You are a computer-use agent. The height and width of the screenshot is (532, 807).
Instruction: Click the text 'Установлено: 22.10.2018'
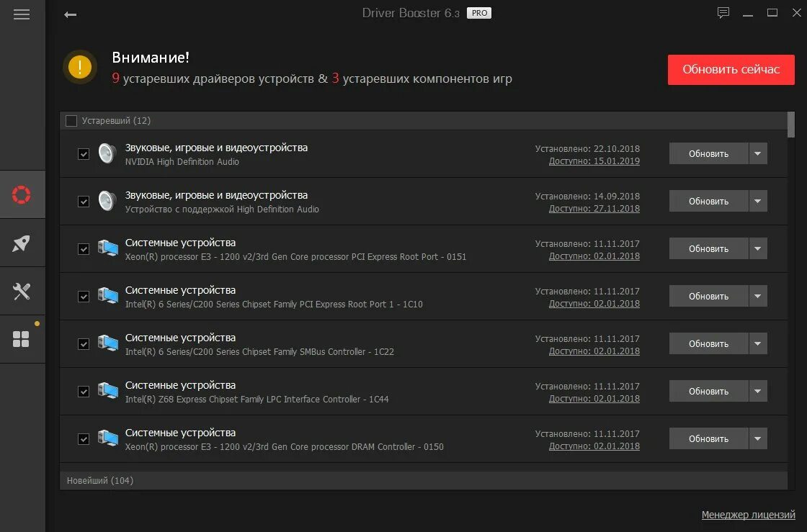(x=587, y=148)
